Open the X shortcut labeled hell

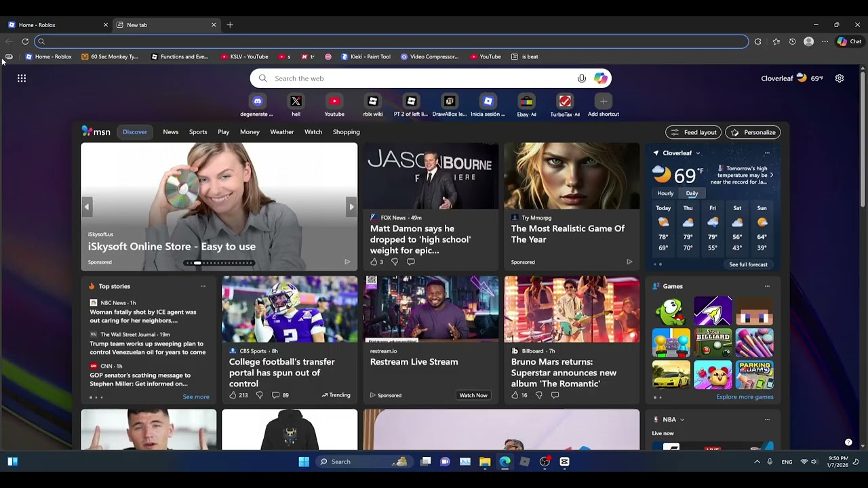[296, 105]
